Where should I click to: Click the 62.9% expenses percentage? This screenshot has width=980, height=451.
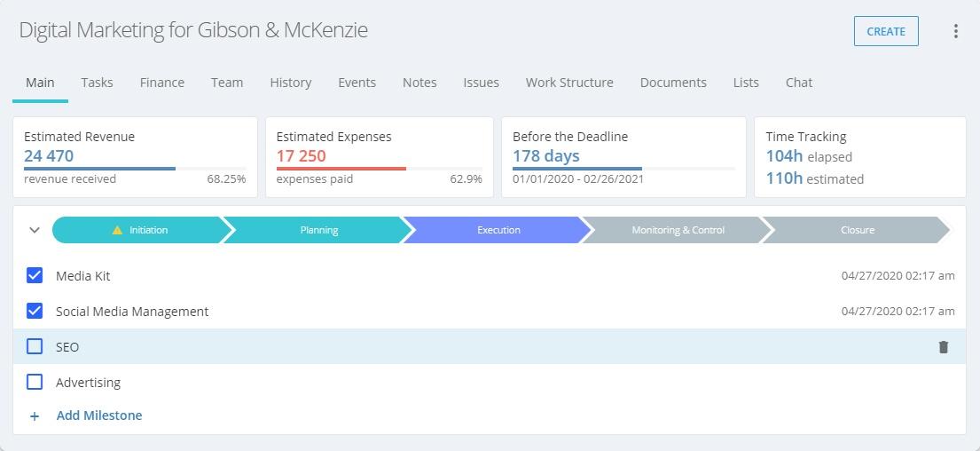tap(466, 179)
